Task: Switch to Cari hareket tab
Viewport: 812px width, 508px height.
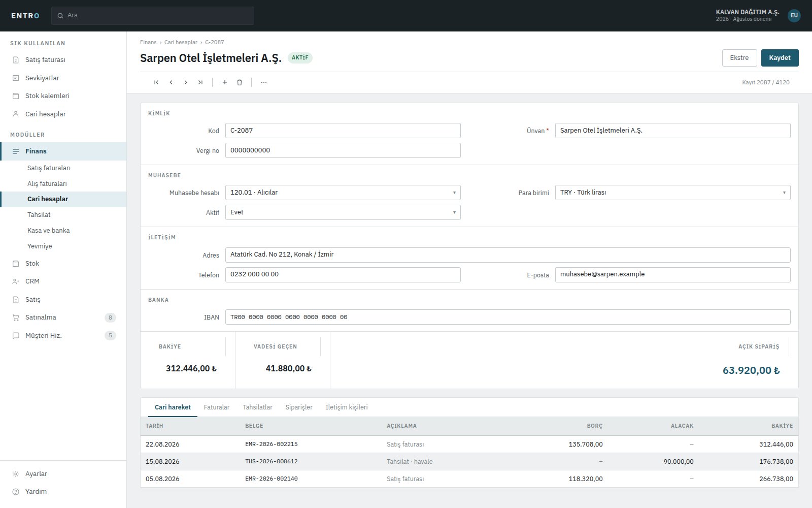Action: pos(173,407)
